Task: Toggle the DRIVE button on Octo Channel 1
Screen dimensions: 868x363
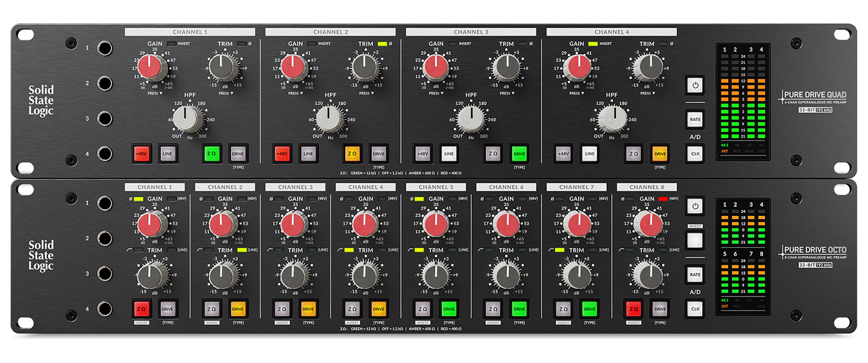Action: [x=168, y=309]
